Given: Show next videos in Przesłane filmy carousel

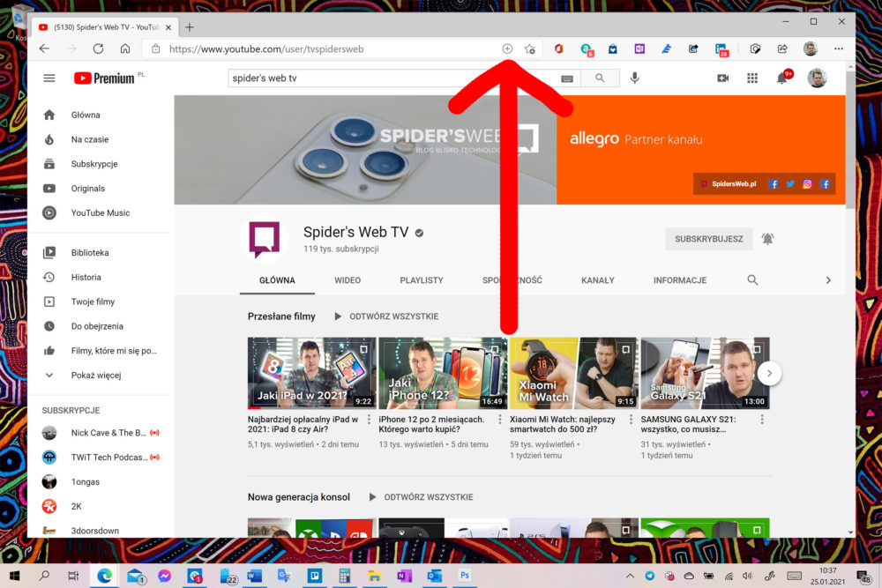Looking at the screenshot, I should (769, 373).
